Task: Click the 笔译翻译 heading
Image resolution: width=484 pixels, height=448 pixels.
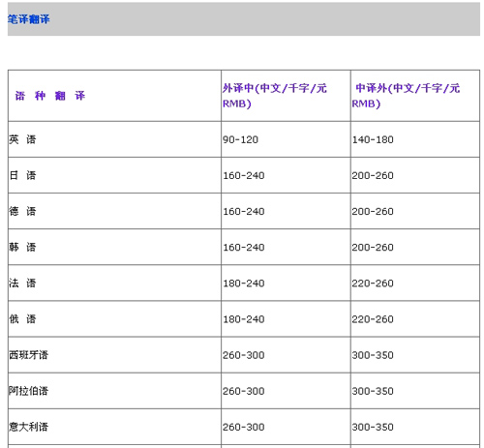Action: 29,19
